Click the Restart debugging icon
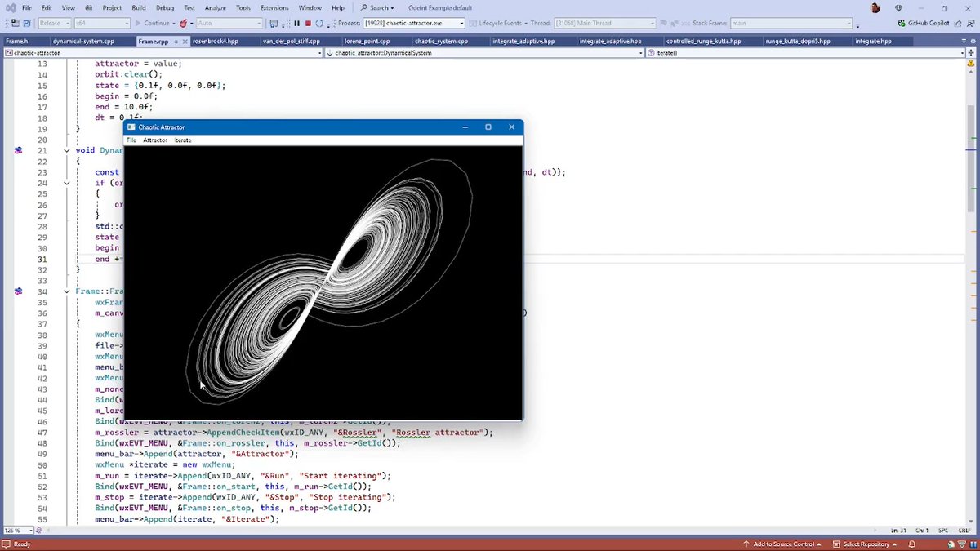The width and height of the screenshot is (980, 551). [319, 24]
